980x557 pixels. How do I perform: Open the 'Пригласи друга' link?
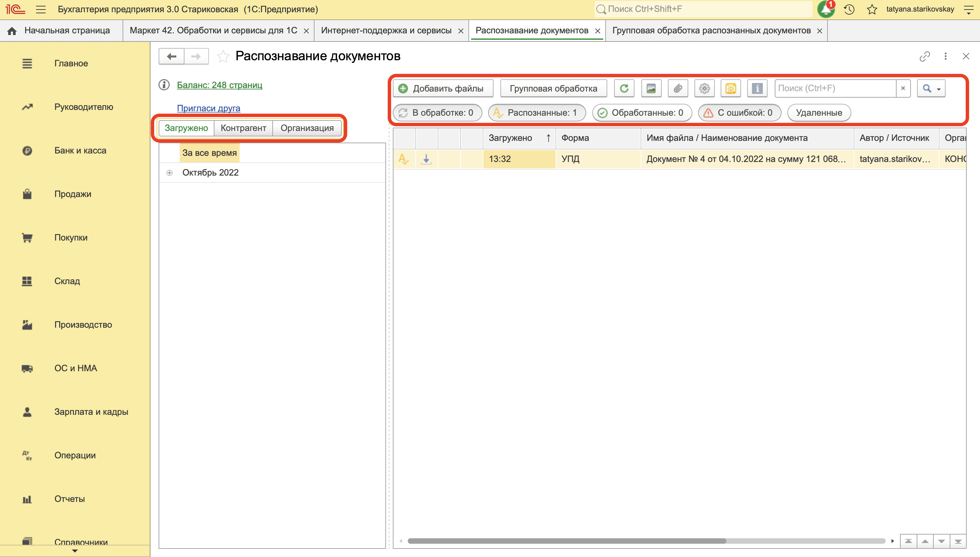coord(209,108)
